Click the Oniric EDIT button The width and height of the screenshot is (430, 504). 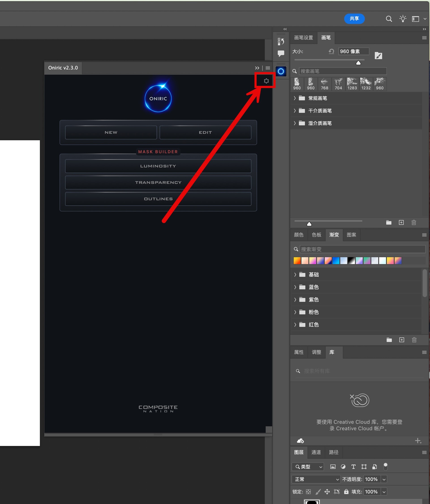[205, 133]
